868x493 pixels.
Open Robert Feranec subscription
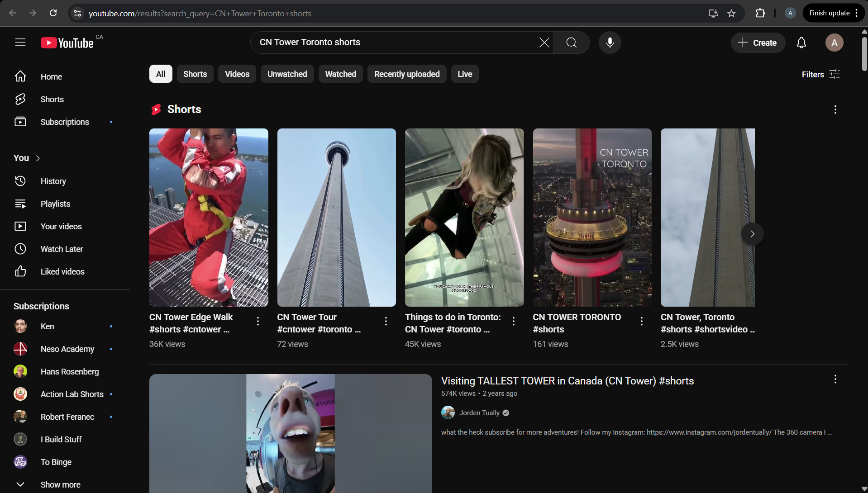68,417
